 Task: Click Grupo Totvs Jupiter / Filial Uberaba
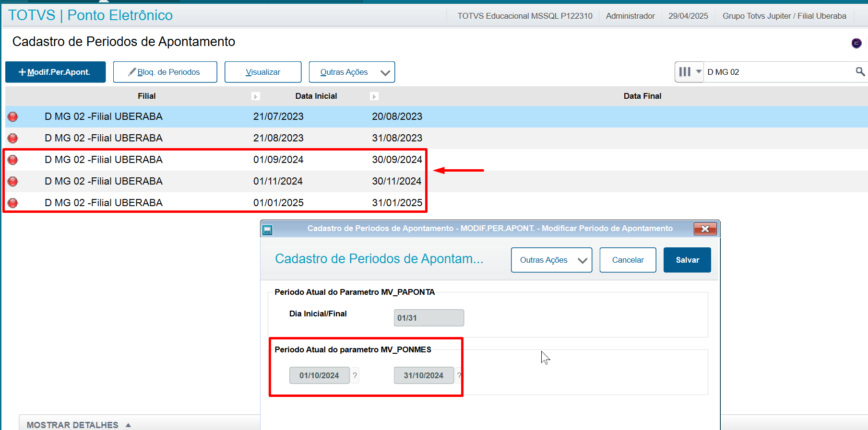coord(785,16)
